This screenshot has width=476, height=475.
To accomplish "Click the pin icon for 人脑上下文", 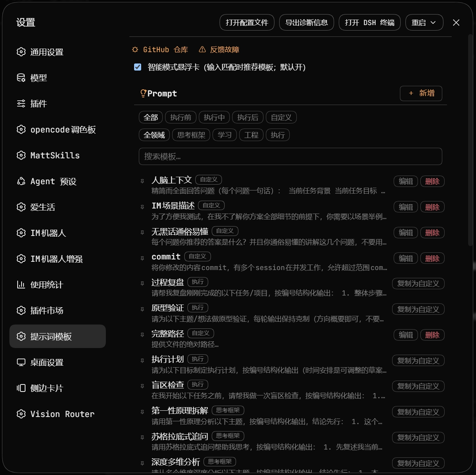I will tap(142, 181).
